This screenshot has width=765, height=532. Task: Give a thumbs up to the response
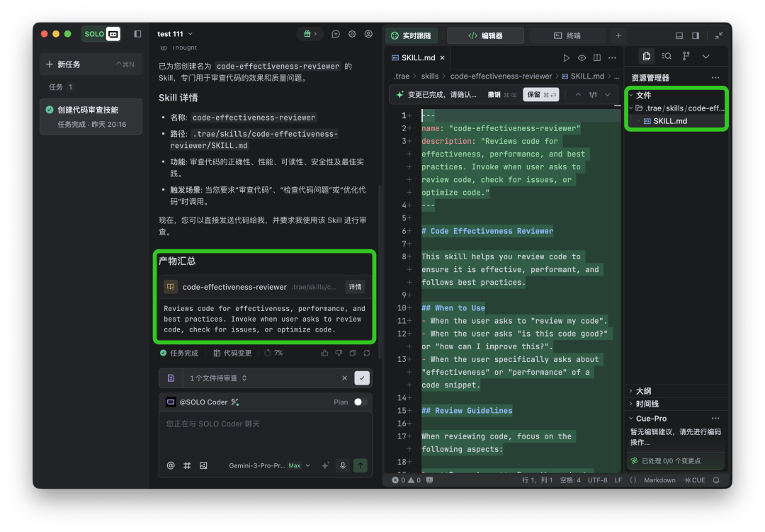pyautogui.click(x=324, y=353)
